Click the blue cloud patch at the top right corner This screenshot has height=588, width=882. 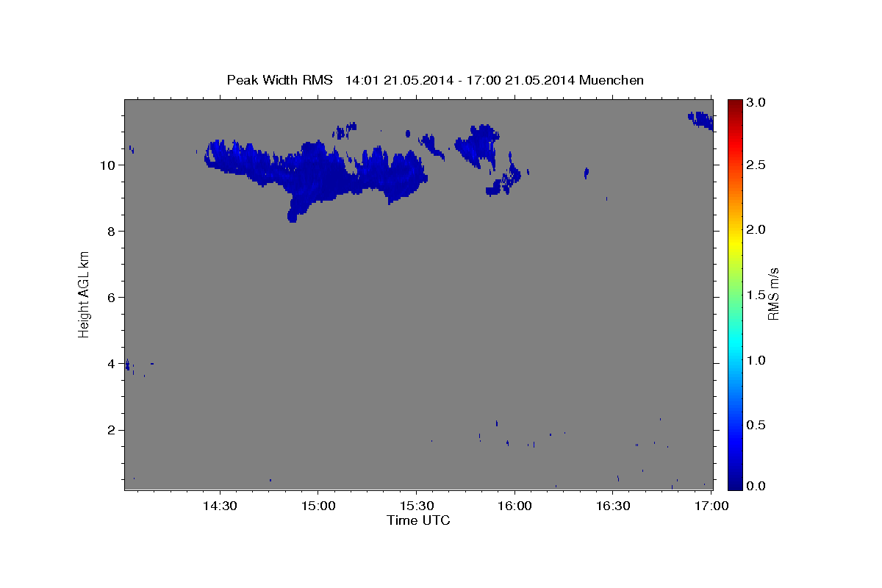pos(701,121)
